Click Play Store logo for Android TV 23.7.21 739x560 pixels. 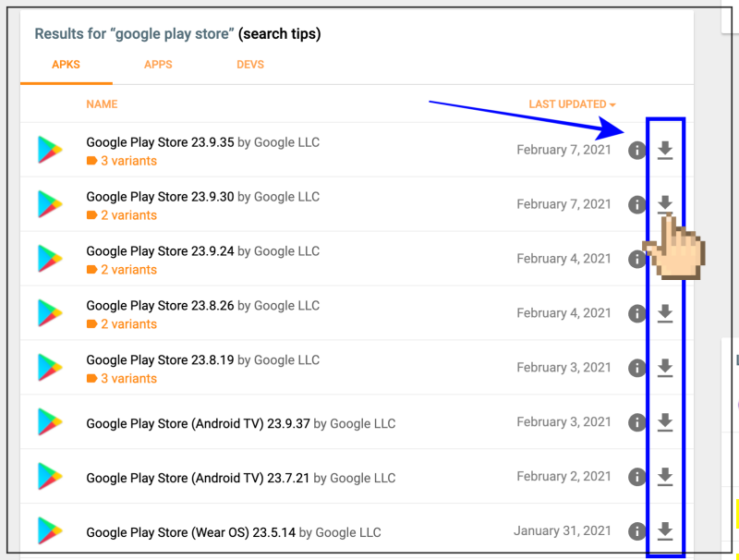[50, 477]
